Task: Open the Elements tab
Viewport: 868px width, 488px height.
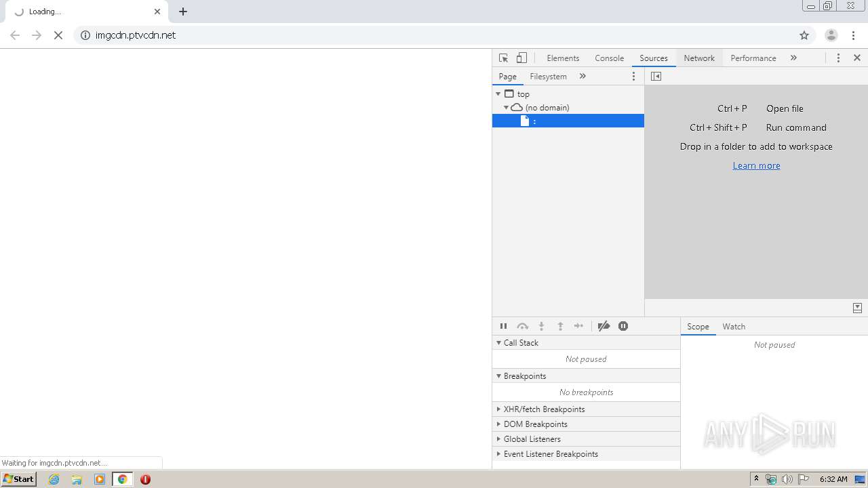Action: pos(563,58)
